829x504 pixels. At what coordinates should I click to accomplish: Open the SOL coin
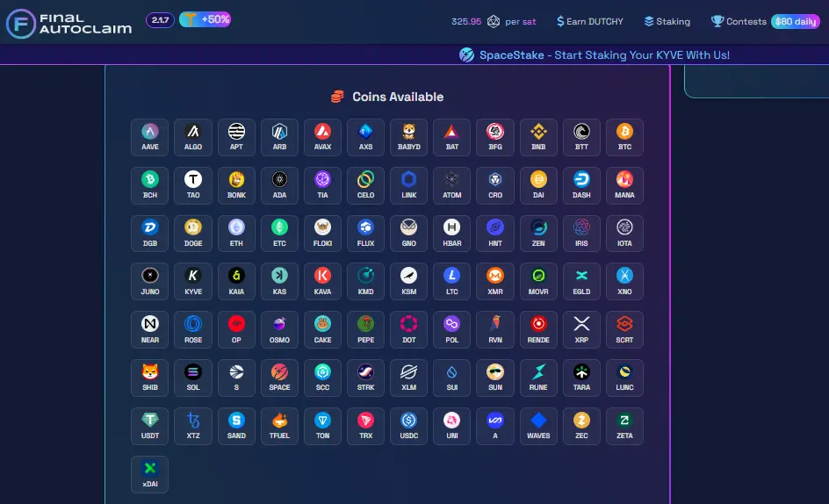coord(193,378)
